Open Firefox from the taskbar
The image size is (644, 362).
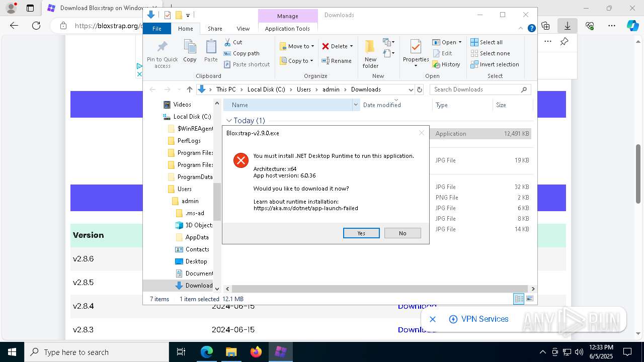click(256, 352)
